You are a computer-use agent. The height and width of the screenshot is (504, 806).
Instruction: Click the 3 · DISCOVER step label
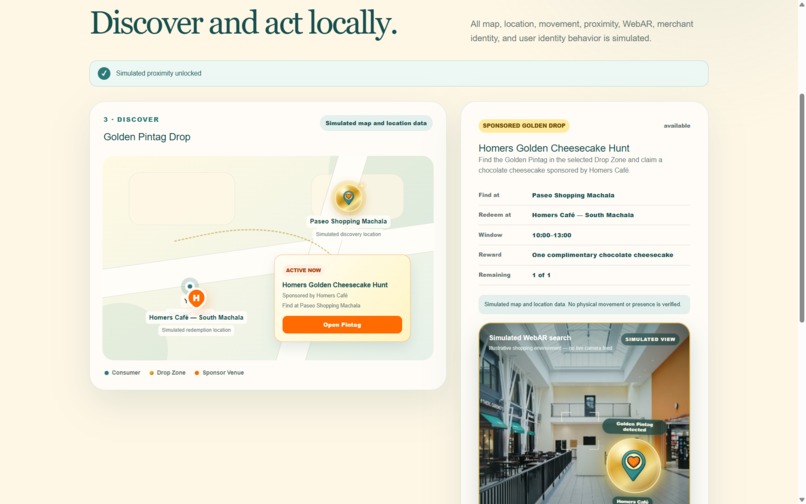(x=131, y=119)
